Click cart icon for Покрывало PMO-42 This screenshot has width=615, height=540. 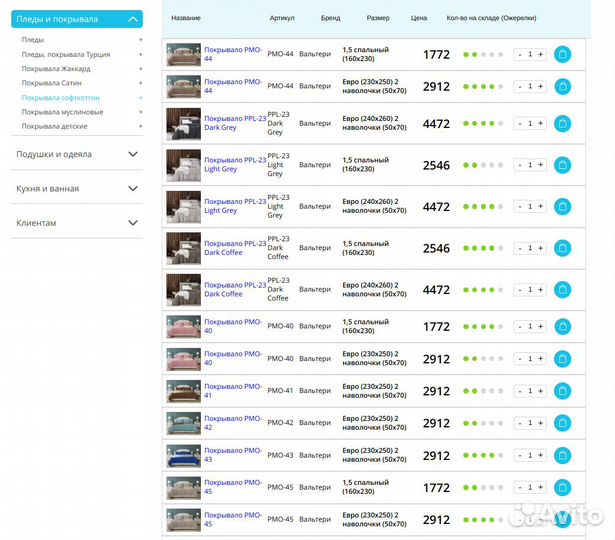pos(562,423)
